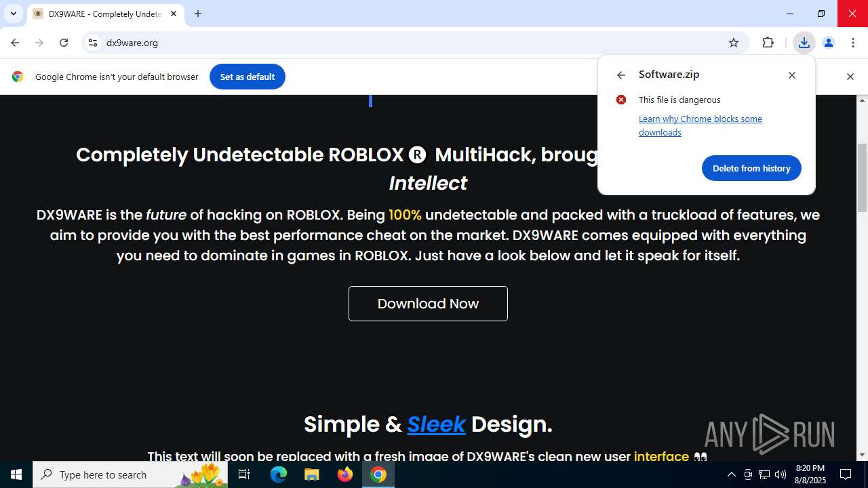Click Delete from history button
This screenshot has height=488, width=868.
pos(751,168)
